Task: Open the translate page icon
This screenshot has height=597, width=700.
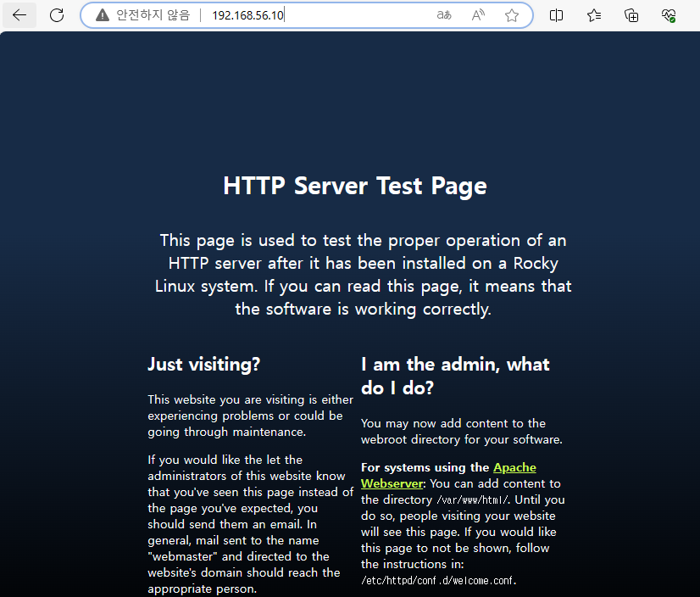Action: click(x=444, y=15)
